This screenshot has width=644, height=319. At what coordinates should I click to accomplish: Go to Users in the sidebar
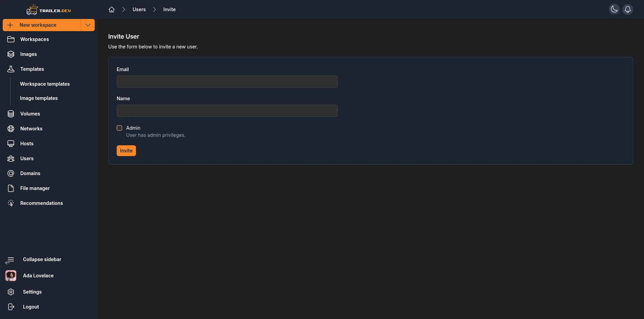tap(27, 158)
